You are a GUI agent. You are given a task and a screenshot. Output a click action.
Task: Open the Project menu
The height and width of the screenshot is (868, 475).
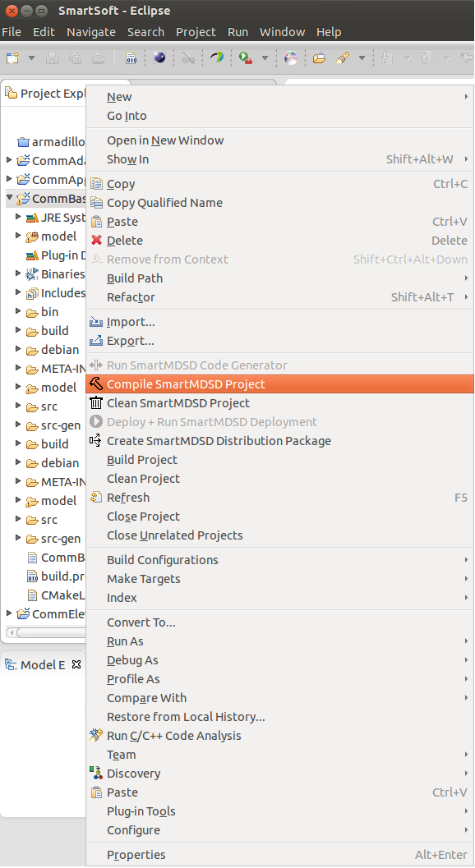(196, 32)
